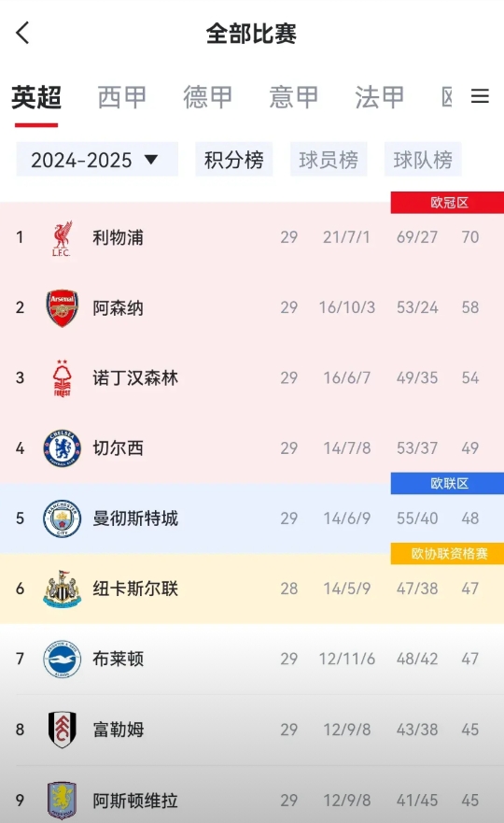Image resolution: width=504 pixels, height=823 pixels.
Task: Open the 意甲 league tab
Action: [294, 97]
